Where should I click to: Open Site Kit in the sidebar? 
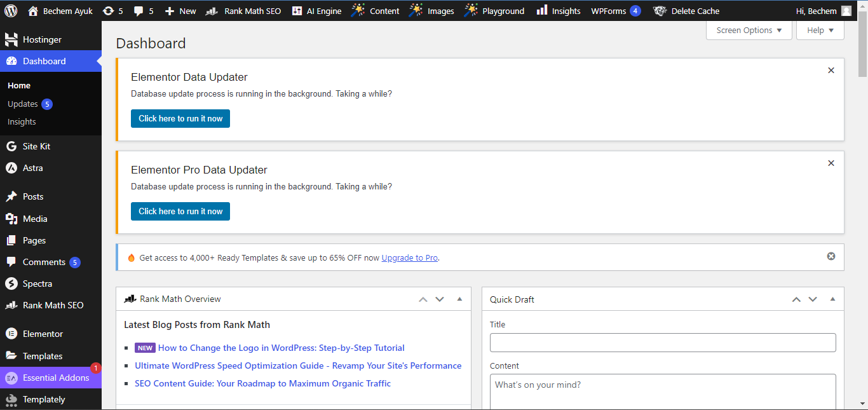click(x=51, y=146)
